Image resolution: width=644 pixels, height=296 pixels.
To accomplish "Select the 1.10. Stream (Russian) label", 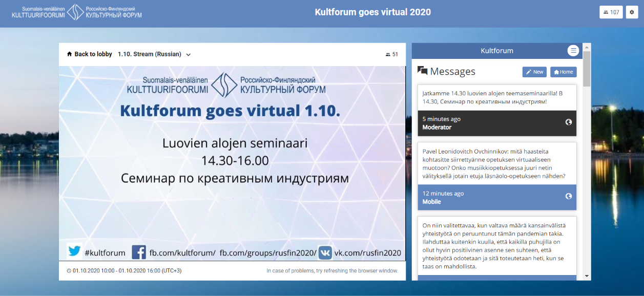I will 150,54.
